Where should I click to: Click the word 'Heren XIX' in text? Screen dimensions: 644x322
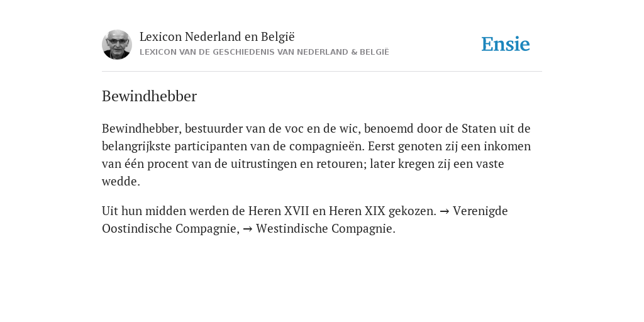(x=357, y=211)
